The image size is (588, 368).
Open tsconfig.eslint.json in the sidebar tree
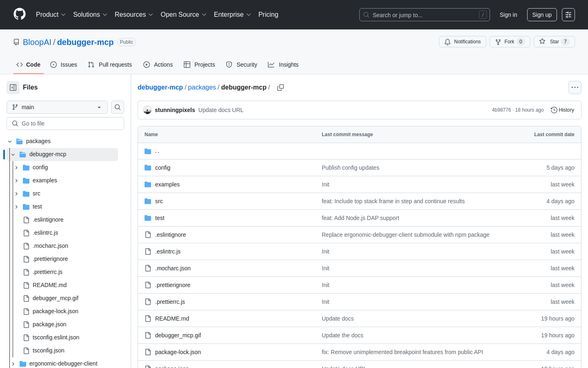[56, 337]
